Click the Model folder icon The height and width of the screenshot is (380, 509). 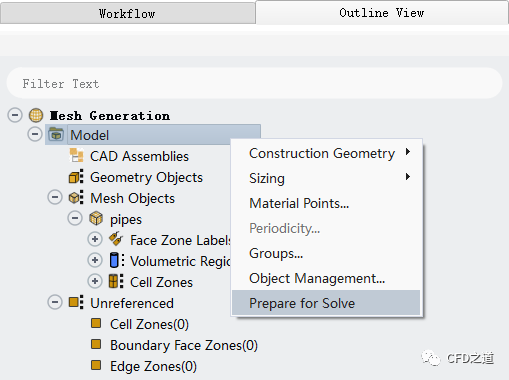56,135
